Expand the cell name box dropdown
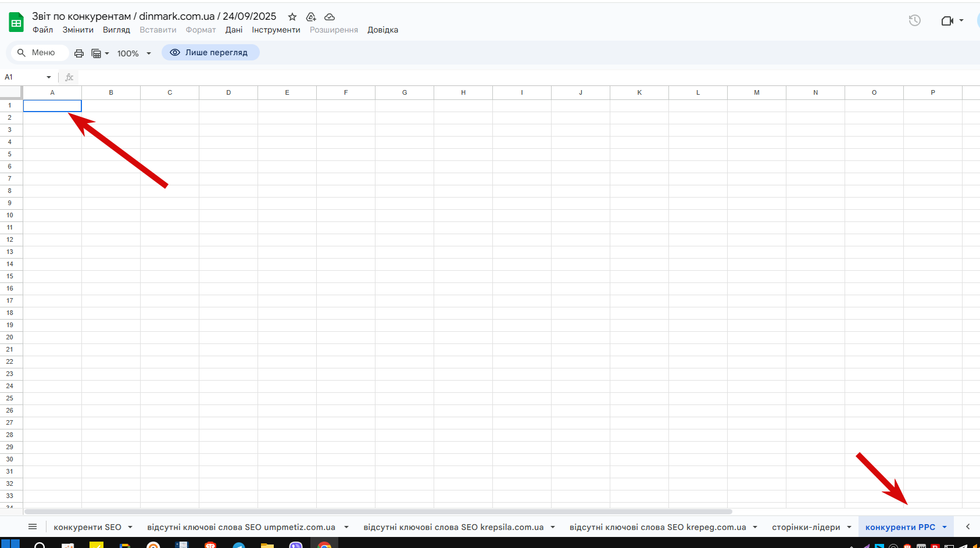 (x=49, y=77)
